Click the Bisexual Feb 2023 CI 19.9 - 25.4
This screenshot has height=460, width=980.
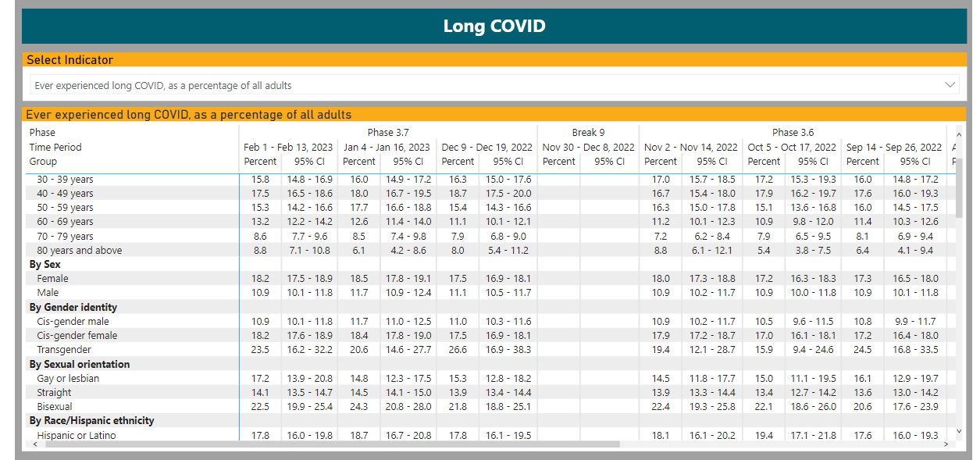point(310,406)
